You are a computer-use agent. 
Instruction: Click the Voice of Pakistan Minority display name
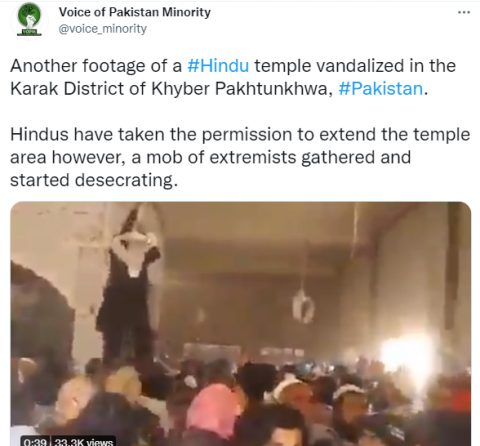point(135,12)
